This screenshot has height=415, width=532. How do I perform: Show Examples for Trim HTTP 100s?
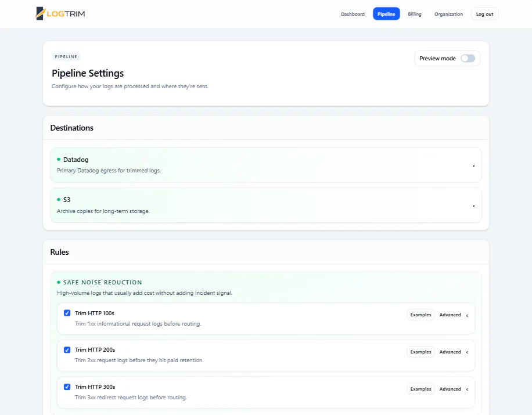point(420,315)
